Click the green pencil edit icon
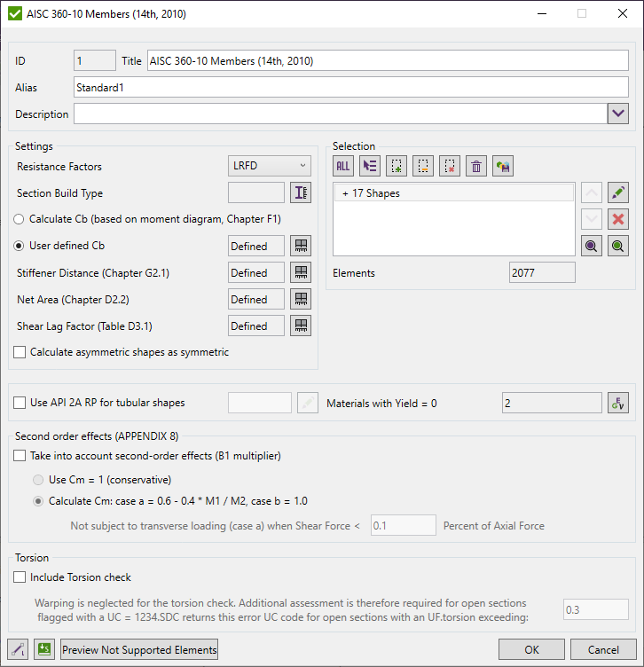 click(618, 192)
